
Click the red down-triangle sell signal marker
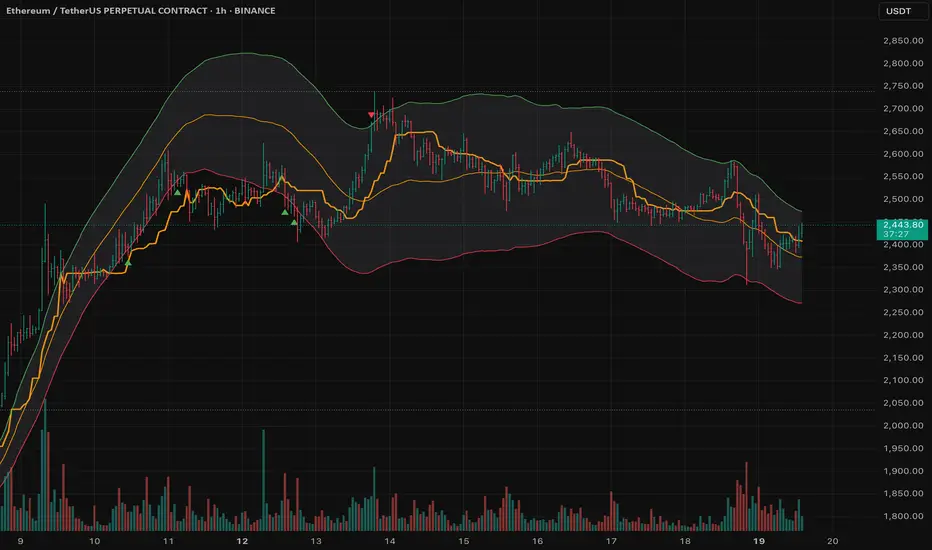pos(371,115)
